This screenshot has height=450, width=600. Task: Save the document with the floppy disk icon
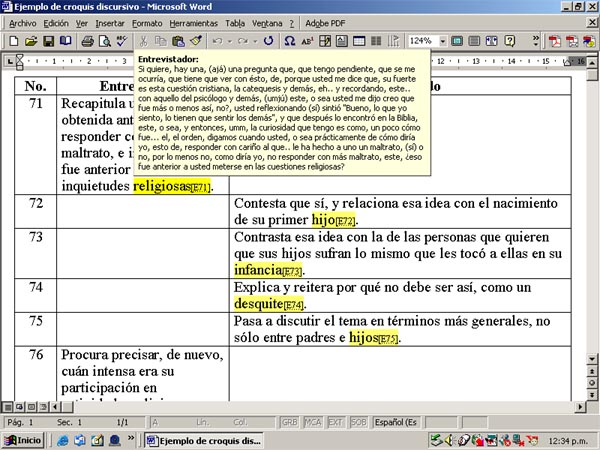point(47,41)
